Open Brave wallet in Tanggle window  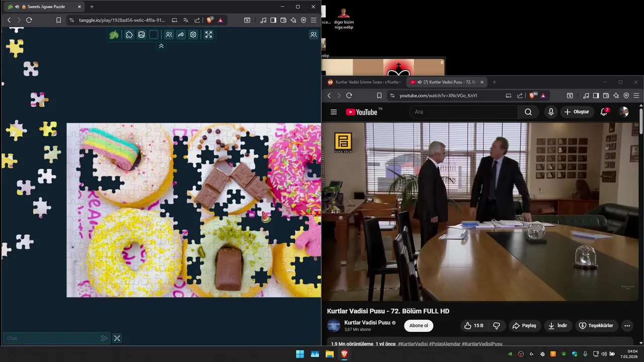(x=283, y=20)
